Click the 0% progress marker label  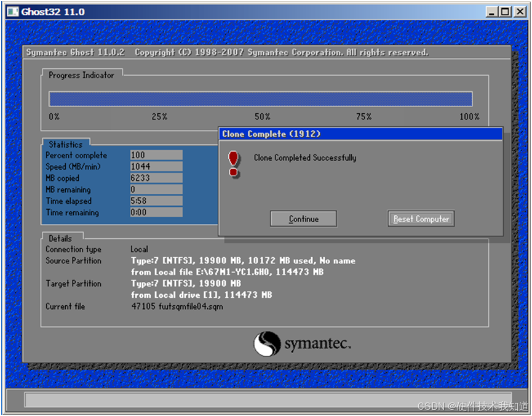click(x=54, y=116)
